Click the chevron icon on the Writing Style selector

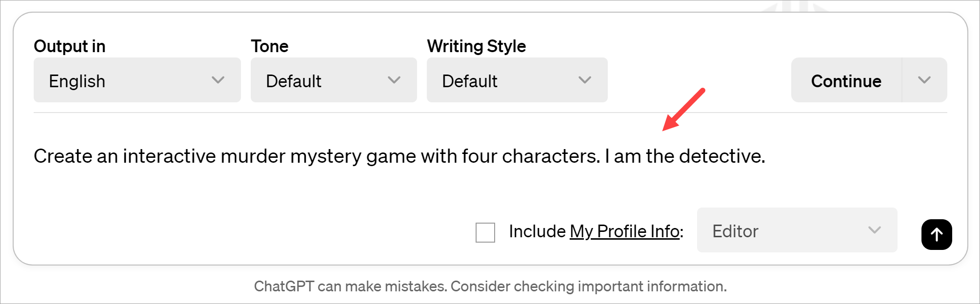coord(585,79)
